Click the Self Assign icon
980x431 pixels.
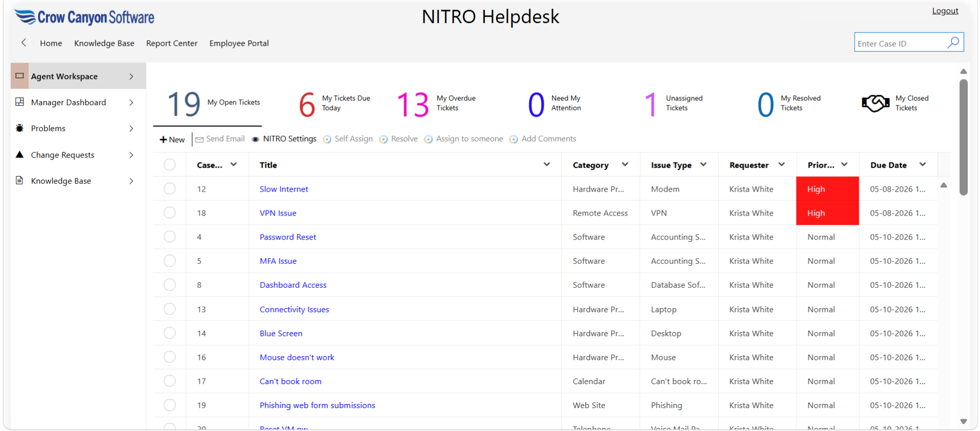tap(327, 140)
